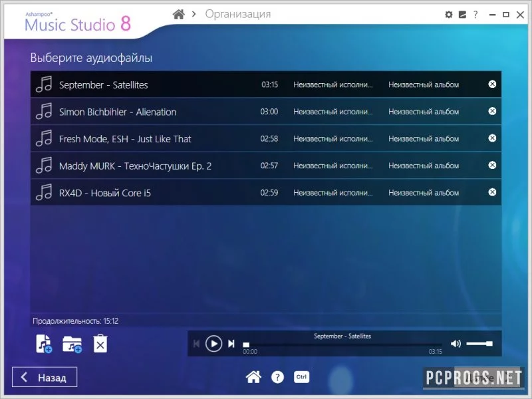
Task: Click music note icon of Simon Bichbihler row
Action: pyautogui.click(x=44, y=111)
